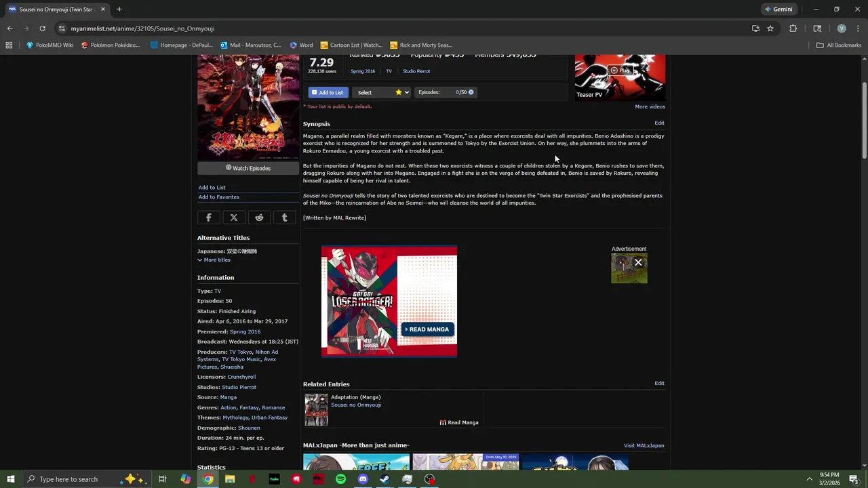Image resolution: width=868 pixels, height=488 pixels.
Task: Share on Tumblr icon
Action: point(285,218)
